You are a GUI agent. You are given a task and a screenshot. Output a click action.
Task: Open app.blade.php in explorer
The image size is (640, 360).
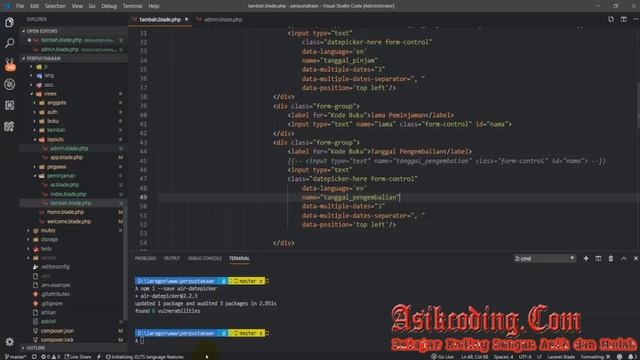click(x=67, y=158)
